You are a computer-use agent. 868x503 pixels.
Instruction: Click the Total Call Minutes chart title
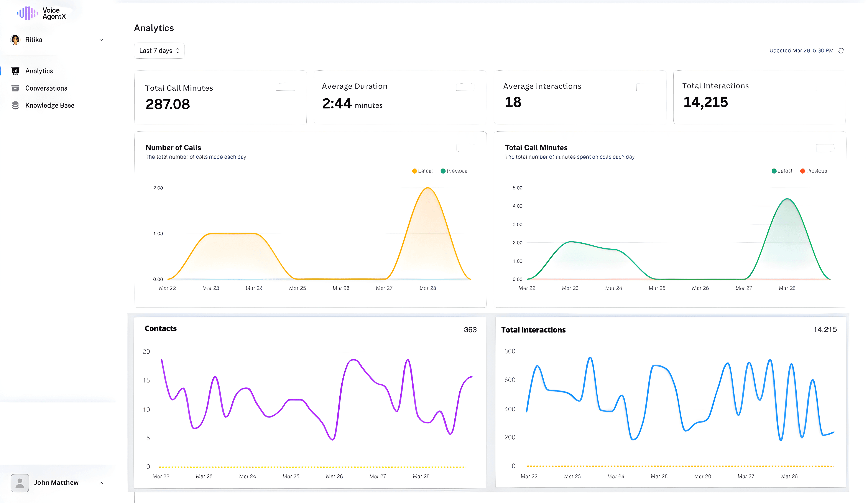536,147
